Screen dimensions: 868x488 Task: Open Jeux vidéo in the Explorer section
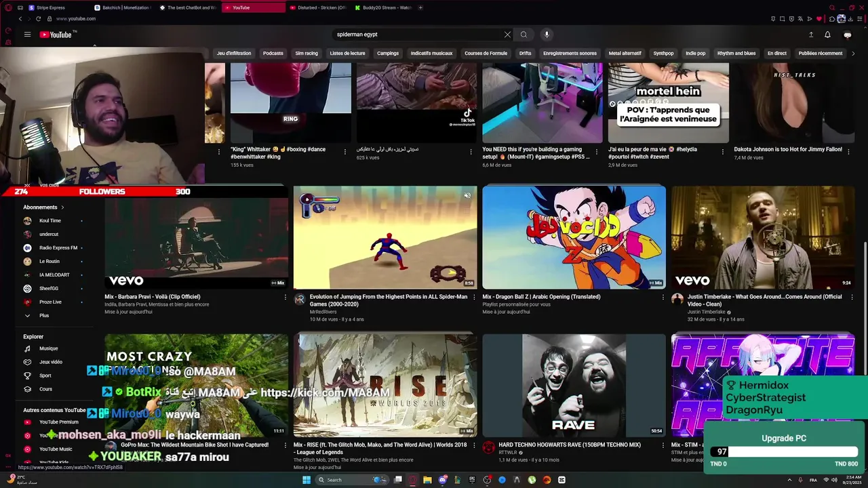click(x=50, y=362)
